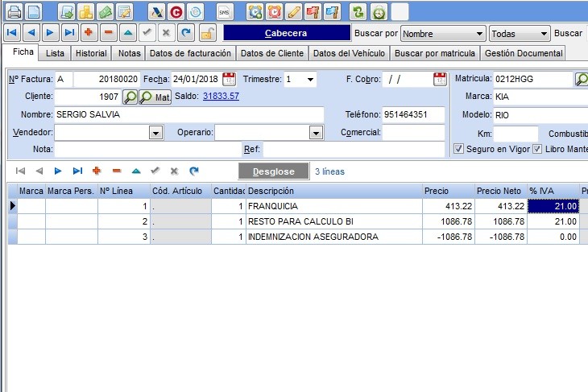This screenshot has height=392, width=588.
Task: Click the header refresh arrow icon
Action: [x=185, y=33]
